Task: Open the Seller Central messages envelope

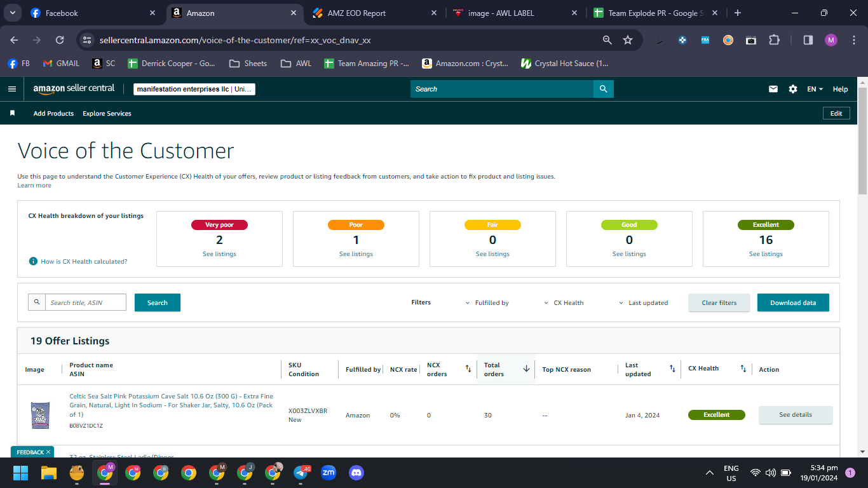Action: (773, 89)
